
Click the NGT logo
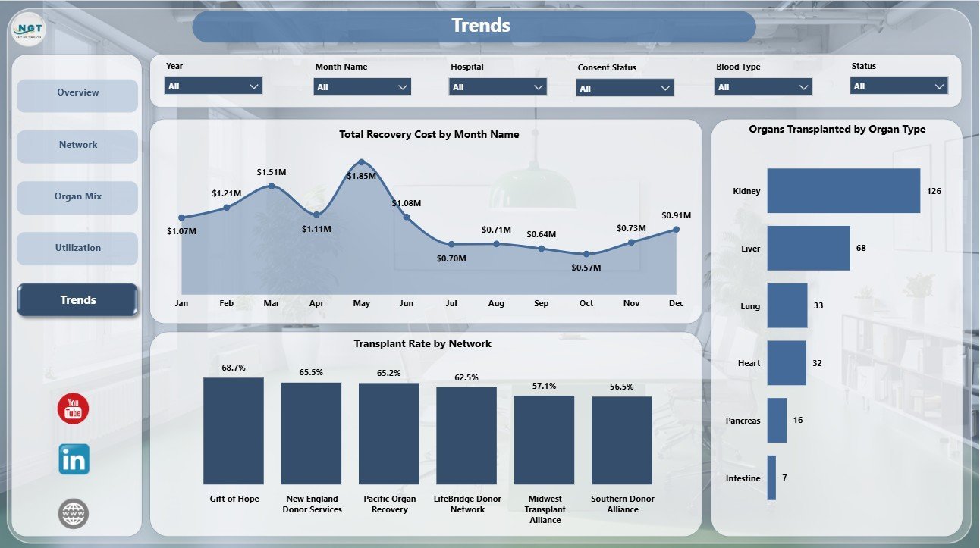coord(30,30)
